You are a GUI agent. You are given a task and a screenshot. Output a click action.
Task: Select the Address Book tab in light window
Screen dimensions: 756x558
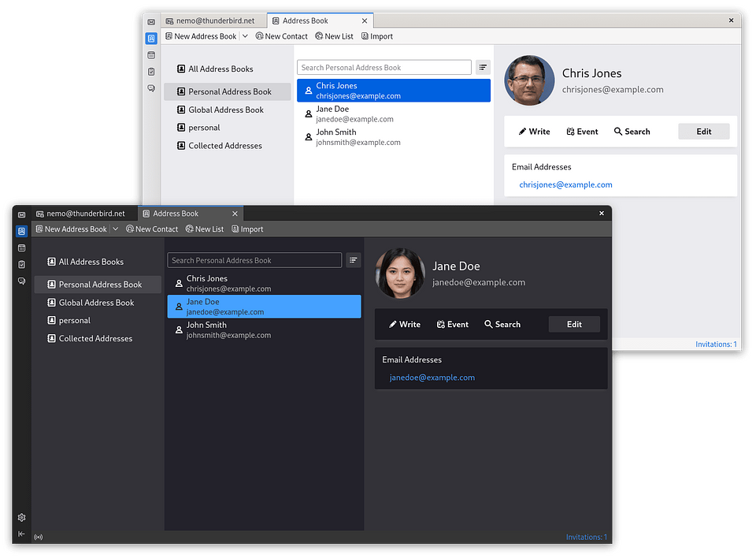coord(306,20)
